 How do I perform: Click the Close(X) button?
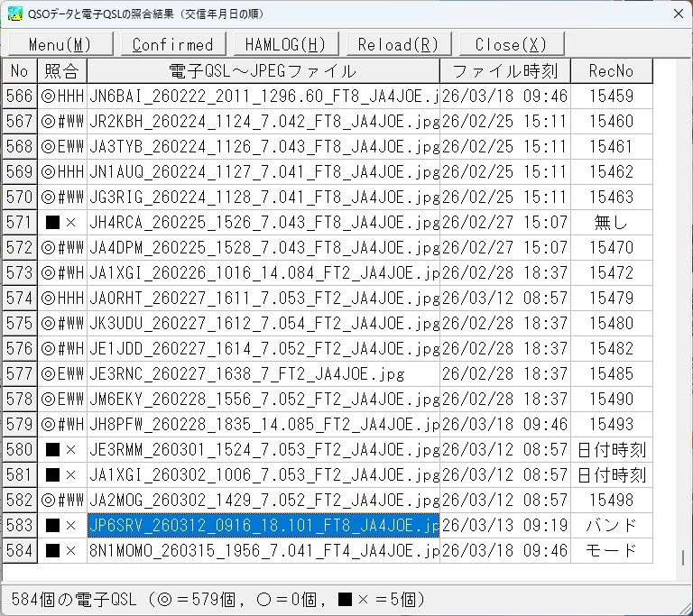512,44
